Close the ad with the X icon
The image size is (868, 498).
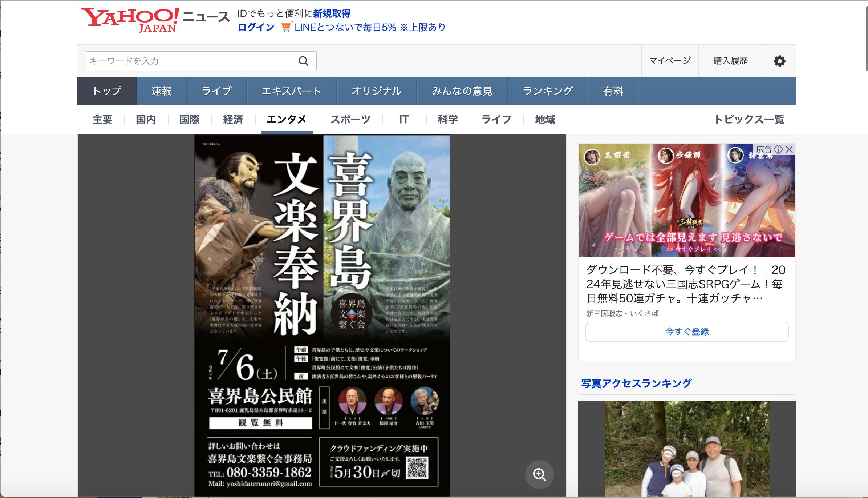pos(789,149)
